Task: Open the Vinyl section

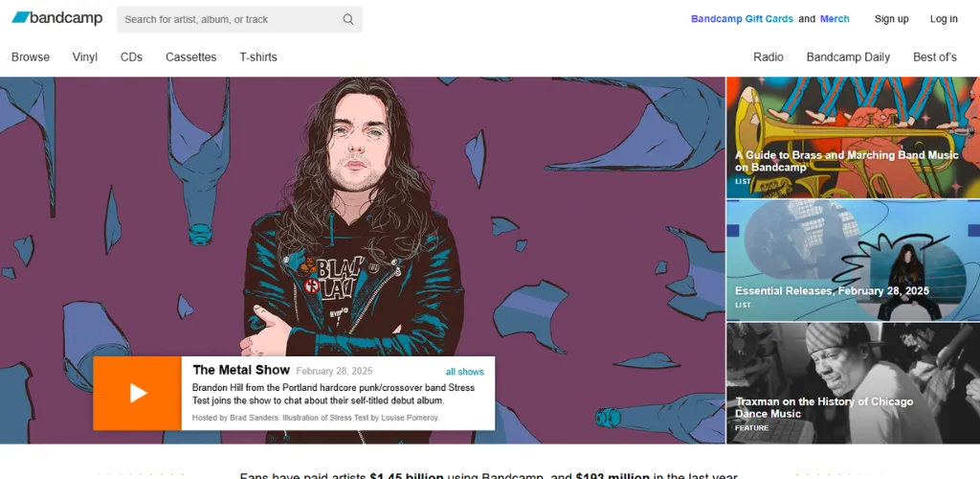Action: point(85,57)
